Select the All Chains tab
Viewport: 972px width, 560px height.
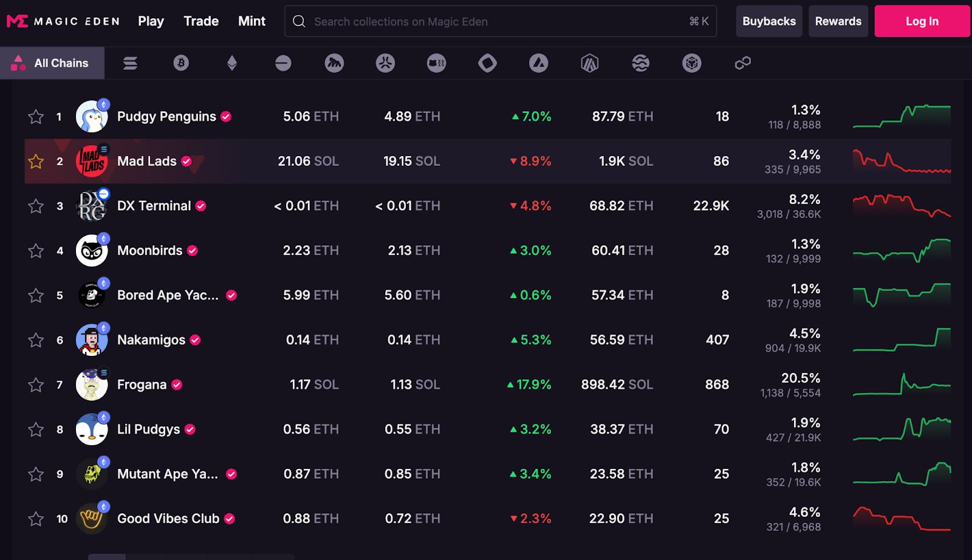(52, 63)
